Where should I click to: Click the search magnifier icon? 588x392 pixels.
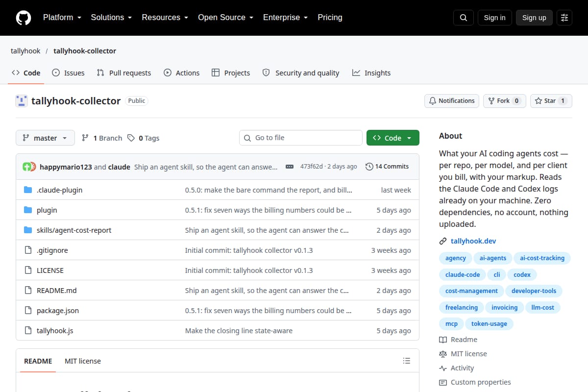(464, 18)
